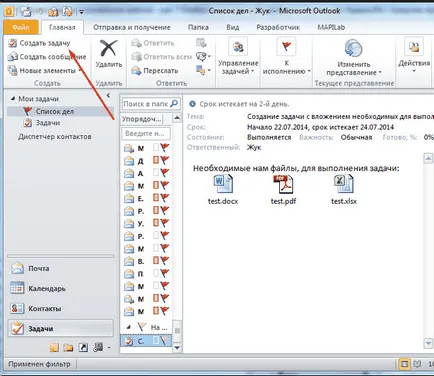The width and height of the screenshot is (434, 376).
Task: Open the Новые элементы dropdown
Action: point(45,70)
